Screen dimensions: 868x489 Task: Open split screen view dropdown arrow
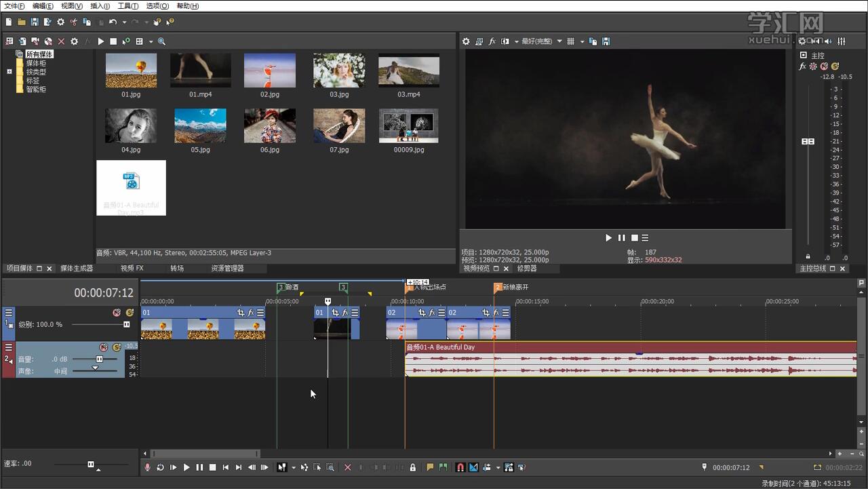[516, 41]
